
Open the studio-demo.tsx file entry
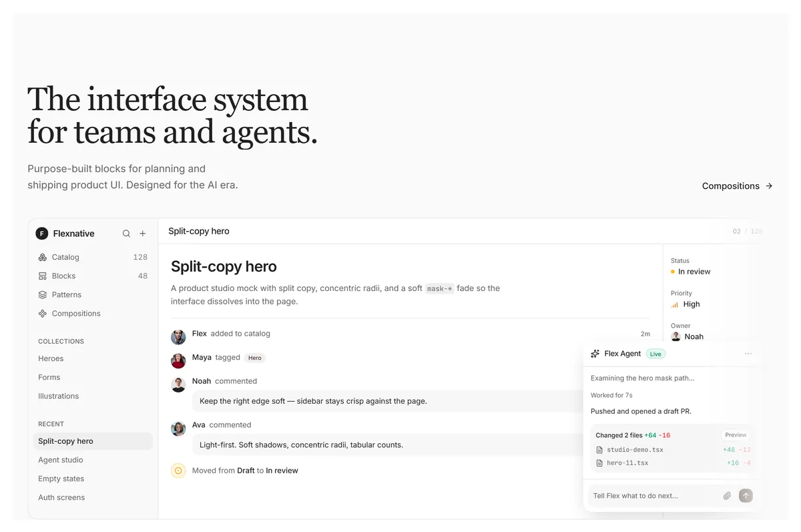point(673,450)
